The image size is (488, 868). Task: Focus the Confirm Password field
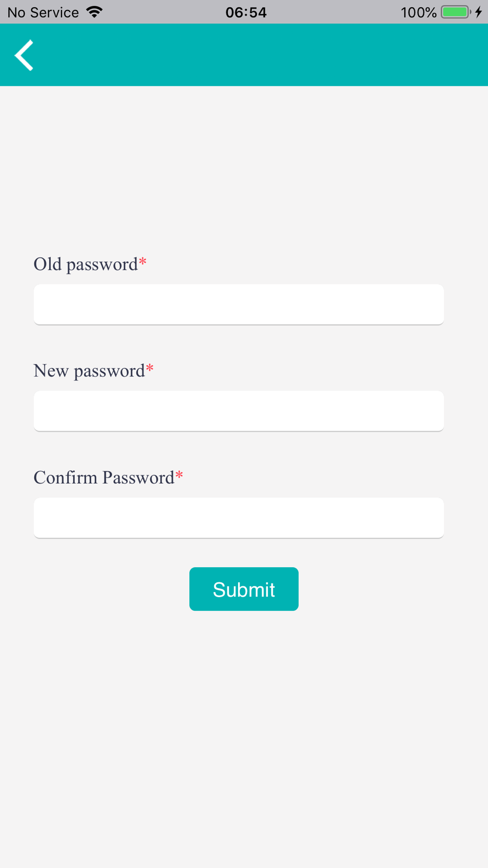pyautogui.click(x=239, y=518)
